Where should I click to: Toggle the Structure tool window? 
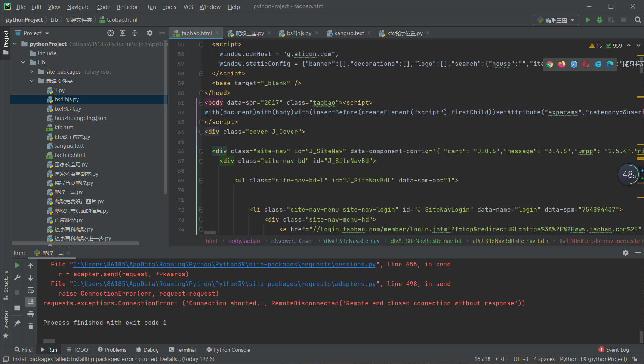6,286
